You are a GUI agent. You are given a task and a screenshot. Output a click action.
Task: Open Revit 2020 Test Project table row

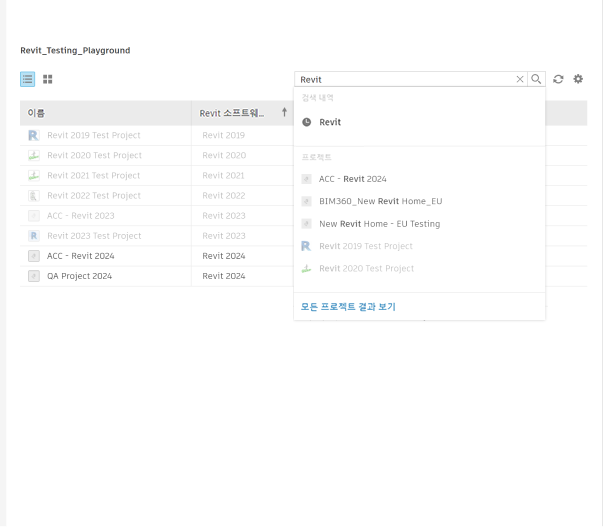coord(157,155)
